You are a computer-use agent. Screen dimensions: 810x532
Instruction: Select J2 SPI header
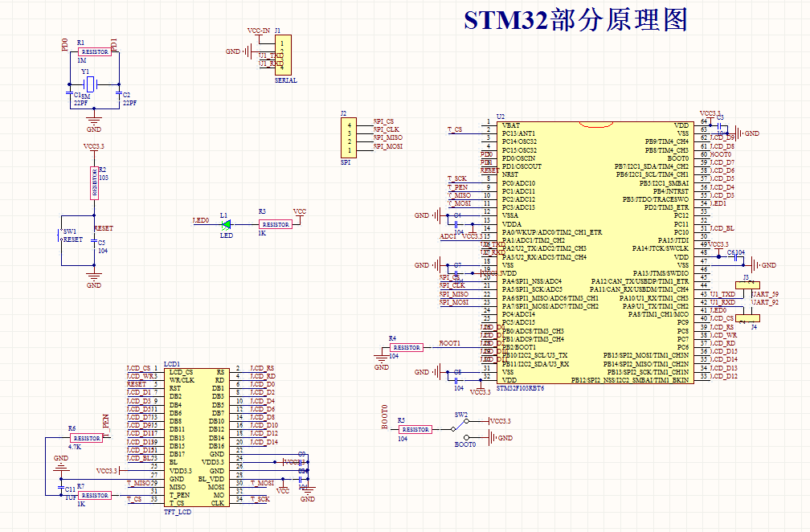349,138
